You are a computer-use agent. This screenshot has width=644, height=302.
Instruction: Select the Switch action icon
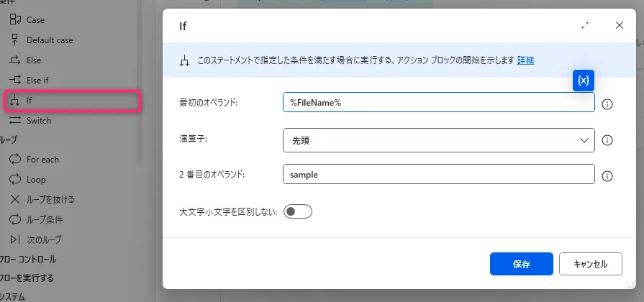pyautogui.click(x=15, y=120)
